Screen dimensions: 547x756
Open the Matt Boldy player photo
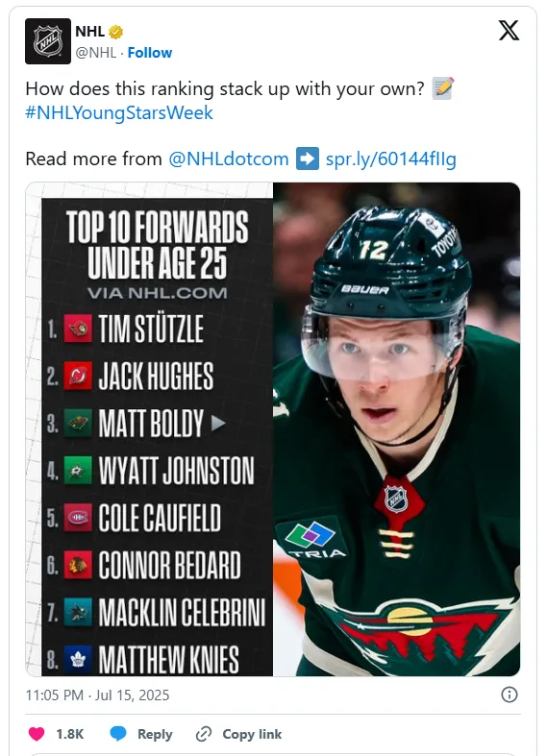(x=396, y=429)
